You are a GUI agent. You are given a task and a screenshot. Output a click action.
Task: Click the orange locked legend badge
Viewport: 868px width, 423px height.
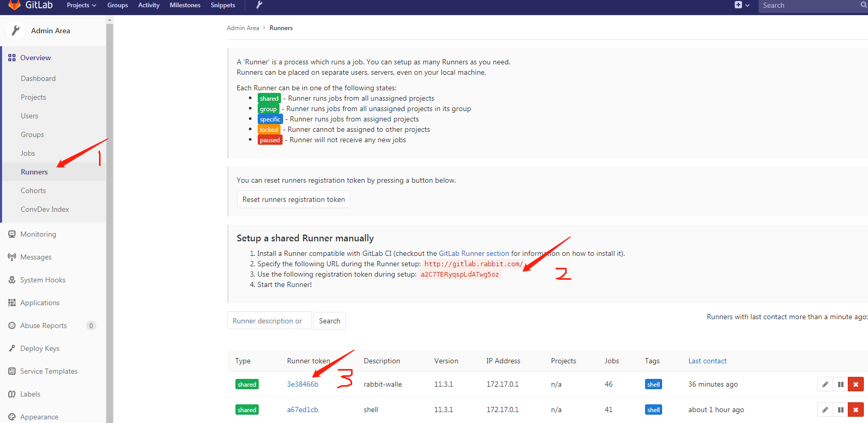point(269,129)
